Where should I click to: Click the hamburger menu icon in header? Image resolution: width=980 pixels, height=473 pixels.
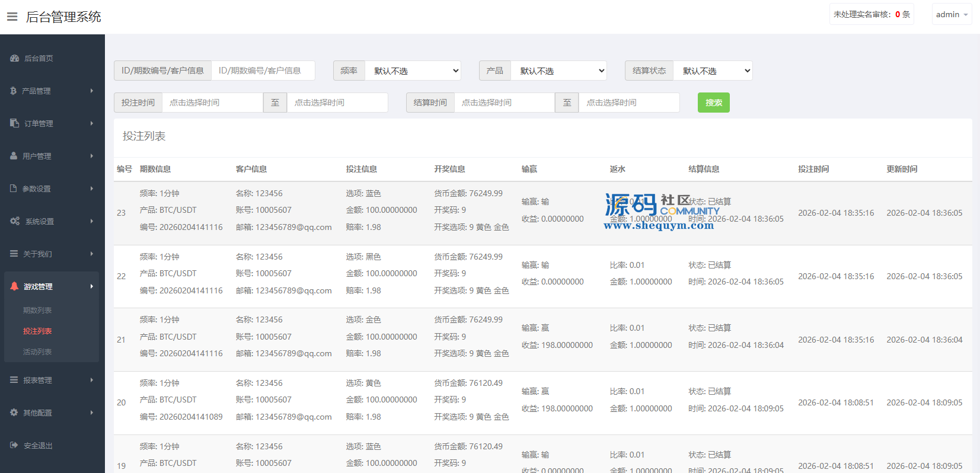point(12,17)
